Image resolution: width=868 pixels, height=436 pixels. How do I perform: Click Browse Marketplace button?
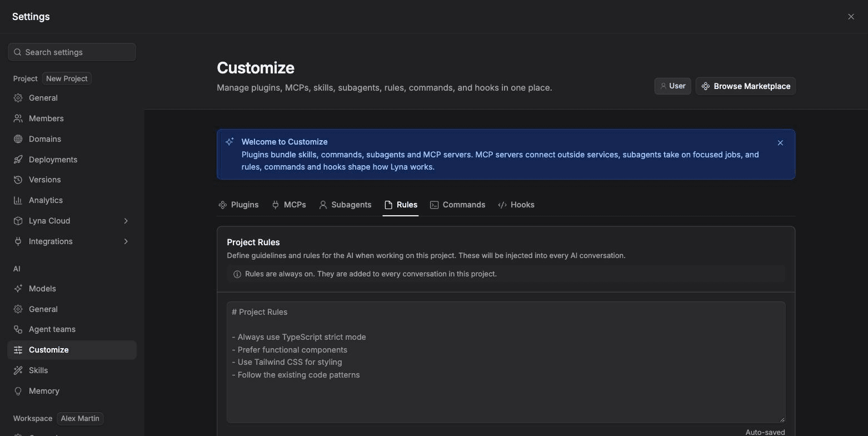746,86
